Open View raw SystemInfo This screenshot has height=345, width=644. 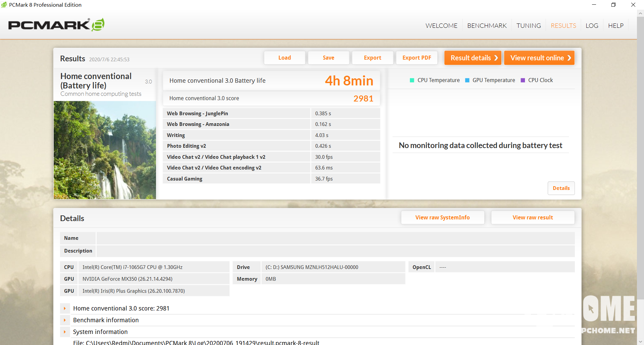[x=442, y=218]
